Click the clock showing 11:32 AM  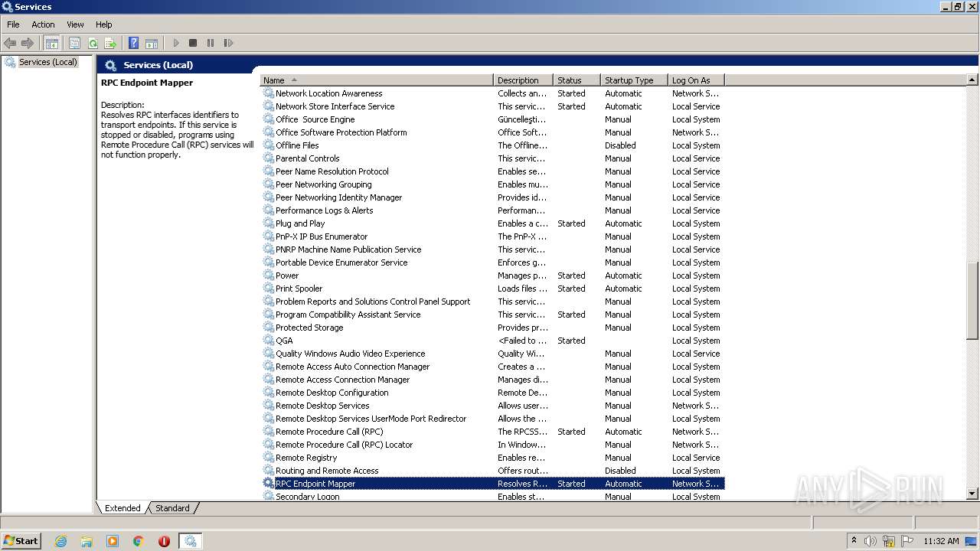click(x=941, y=541)
